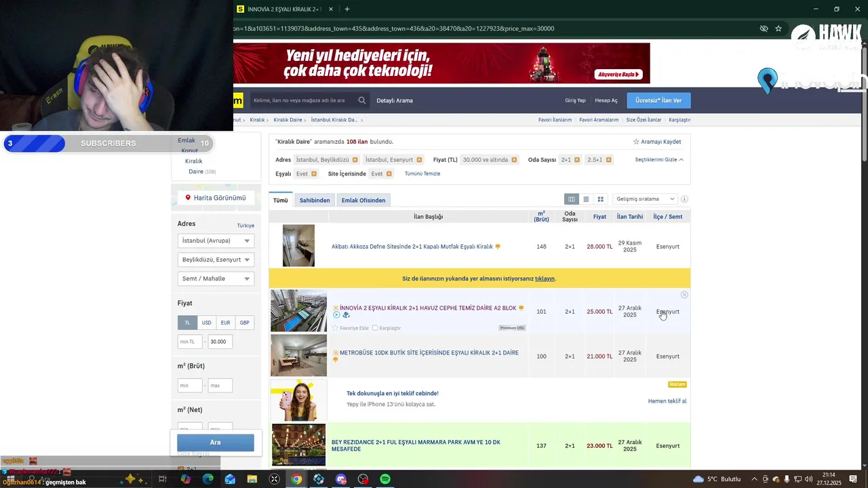This screenshot has width=868, height=488.
Task: Bookmark this page with the star icon
Action: pyautogui.click(x=778, y=28)
